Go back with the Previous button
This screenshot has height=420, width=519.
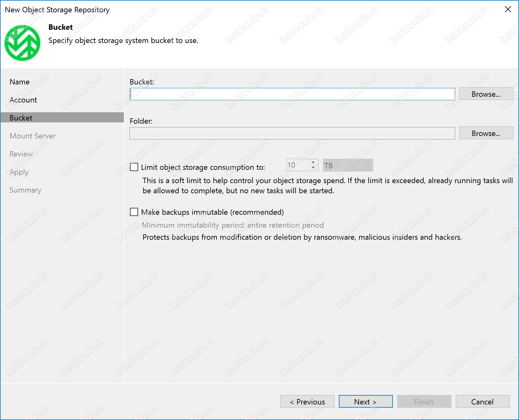coord(307,402)
